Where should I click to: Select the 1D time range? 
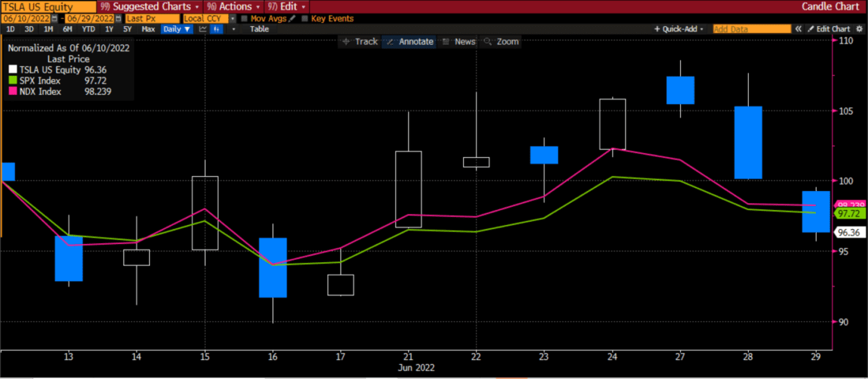click(x=10, y=28)
